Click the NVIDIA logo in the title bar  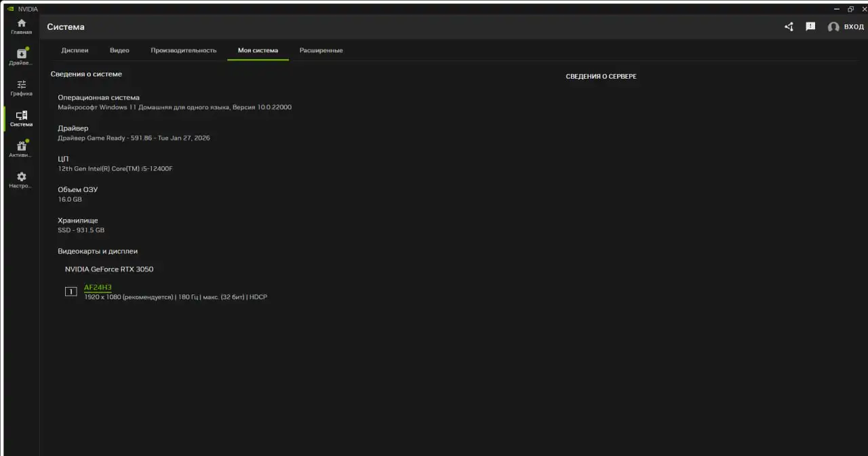(10, 9)
